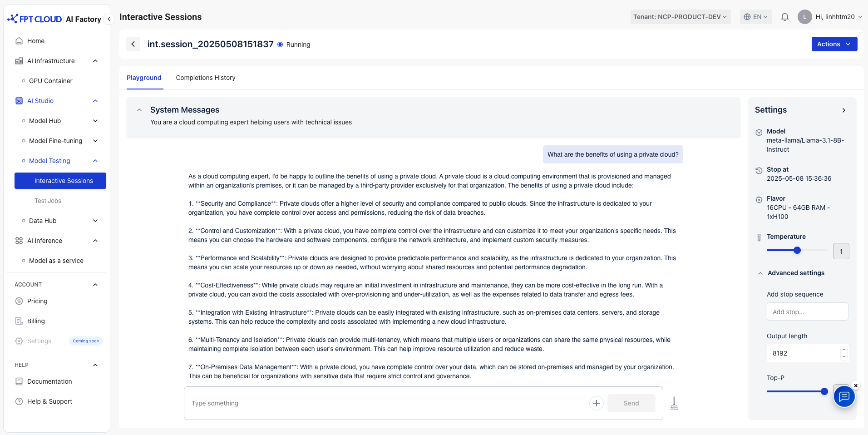The width and height of the screenshot is (868, 435).
Task: Collapse the Advanced settings section
Action: pyautogui.click(x=760, y=273)
